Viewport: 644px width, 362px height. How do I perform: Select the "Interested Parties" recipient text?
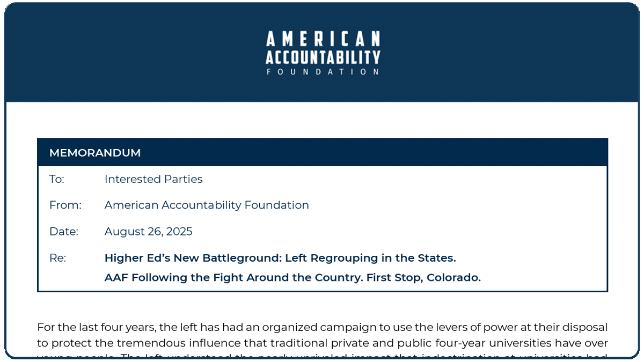tap(153, 179)
